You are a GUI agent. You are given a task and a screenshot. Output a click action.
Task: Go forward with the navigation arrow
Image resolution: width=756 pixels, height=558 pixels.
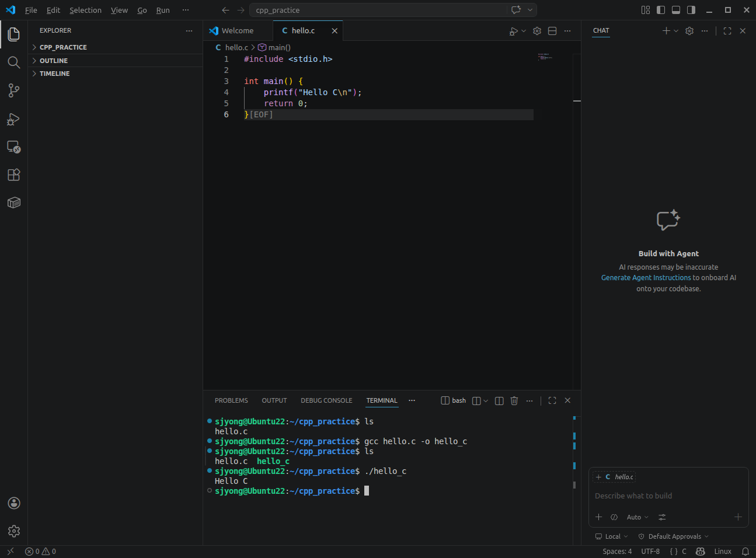point(241,10)
